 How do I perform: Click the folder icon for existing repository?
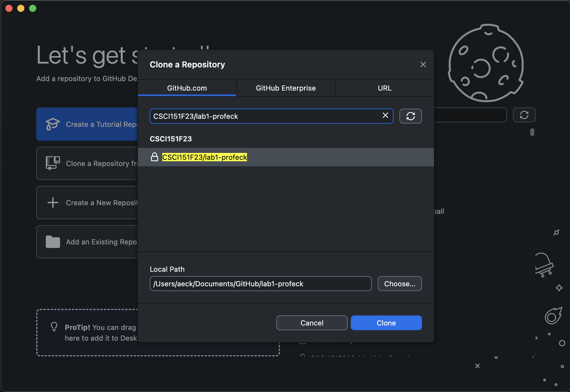click(x=53, y=242)
